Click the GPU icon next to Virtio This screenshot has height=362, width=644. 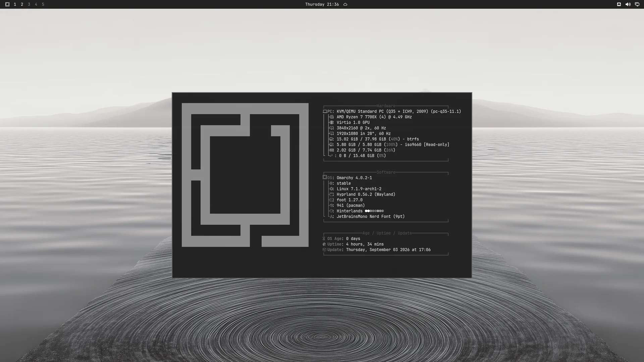pyautogui.click(x=331, y=123)
